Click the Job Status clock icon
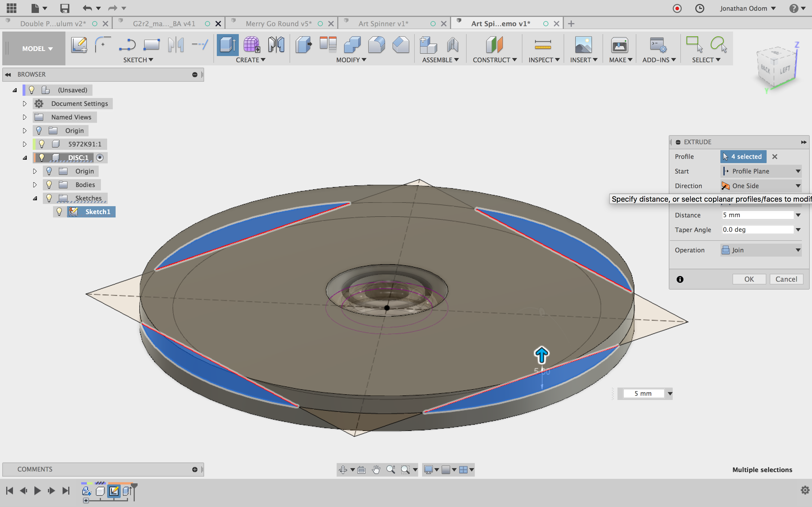Viewport: 812px width, 507px height. click(700, 8)
